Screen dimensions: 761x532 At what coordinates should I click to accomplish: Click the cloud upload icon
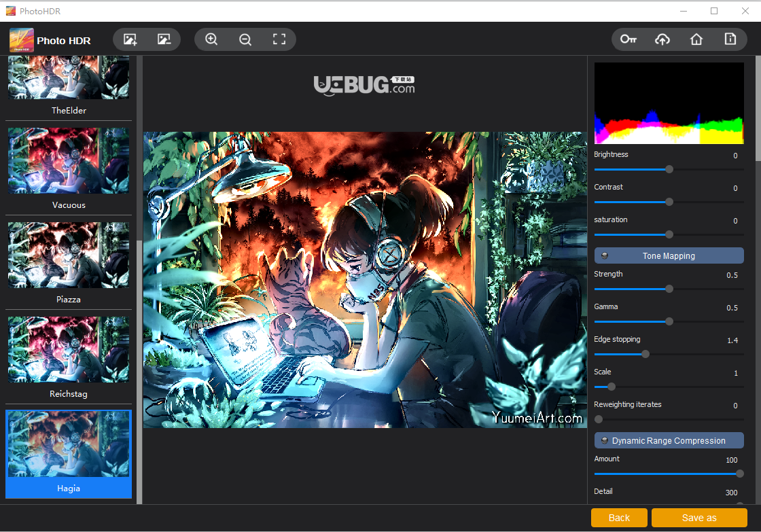[x=662, y=39]
